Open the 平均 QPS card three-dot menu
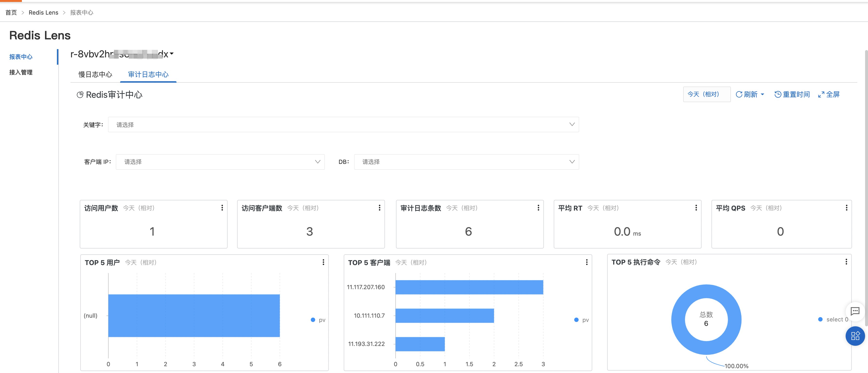 pyautogui.click(x=846, y=208)
